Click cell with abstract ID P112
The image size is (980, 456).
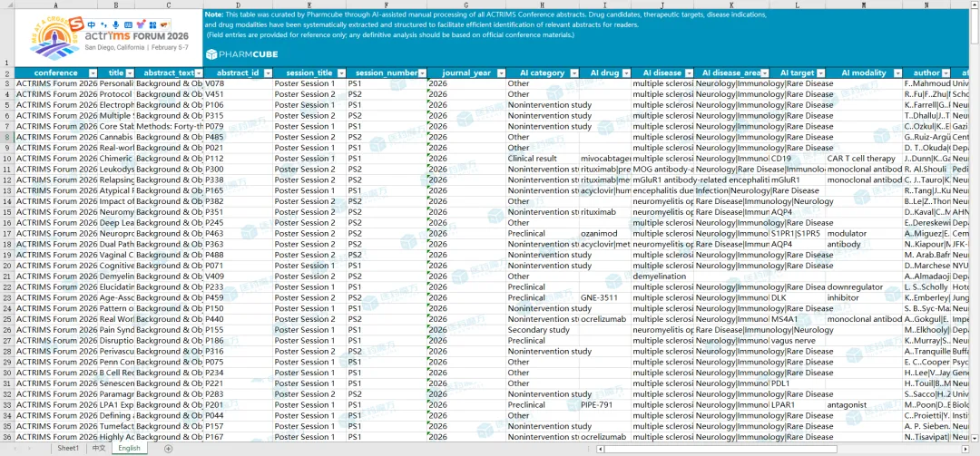[x=238, y=159]
